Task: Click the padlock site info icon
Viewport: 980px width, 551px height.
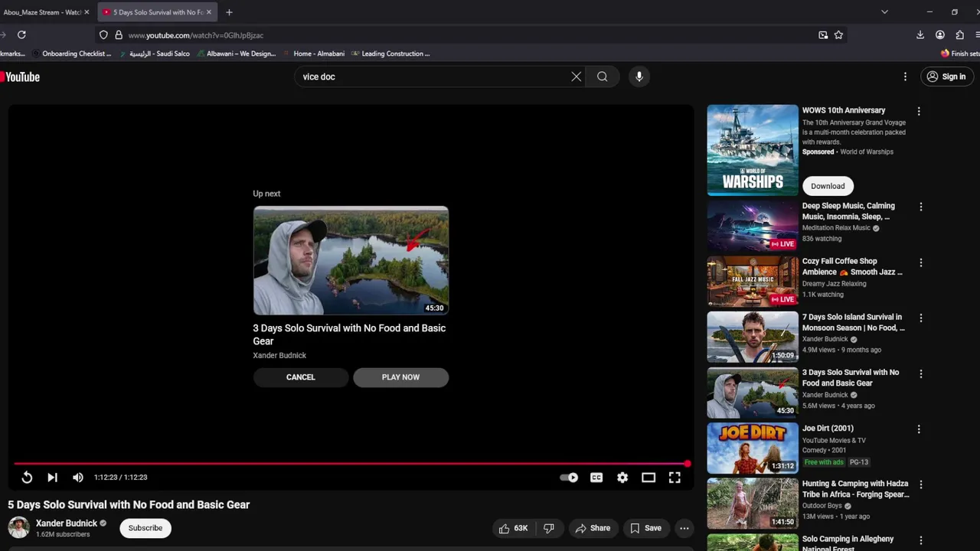Action: [x=119, y=34]
